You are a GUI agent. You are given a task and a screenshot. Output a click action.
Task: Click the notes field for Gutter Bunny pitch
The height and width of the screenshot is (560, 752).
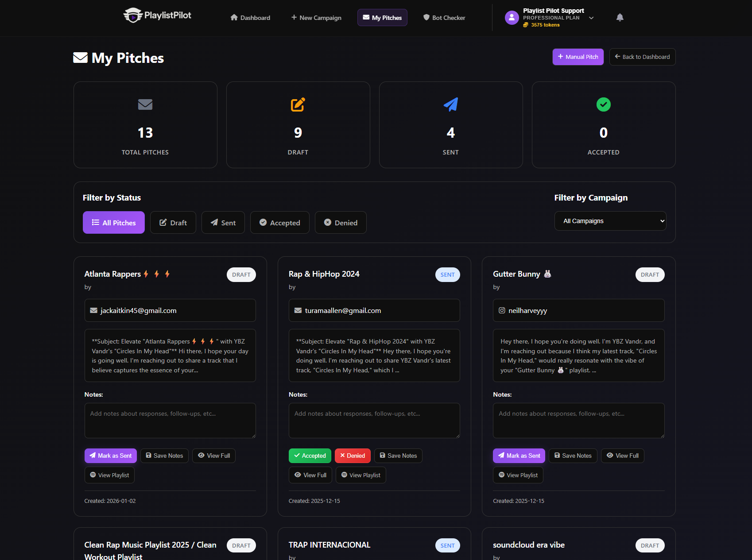[x=578, y=421]
